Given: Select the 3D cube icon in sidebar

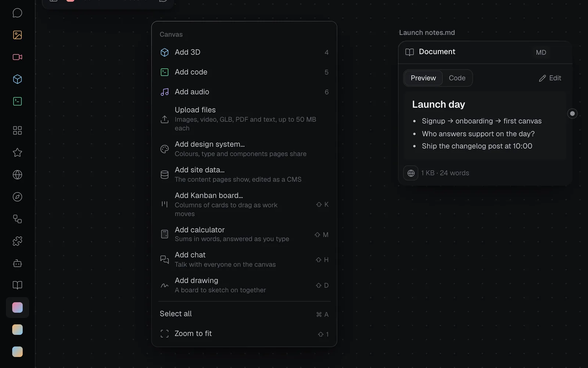Looking at the screenshot, I should point(17,79).
